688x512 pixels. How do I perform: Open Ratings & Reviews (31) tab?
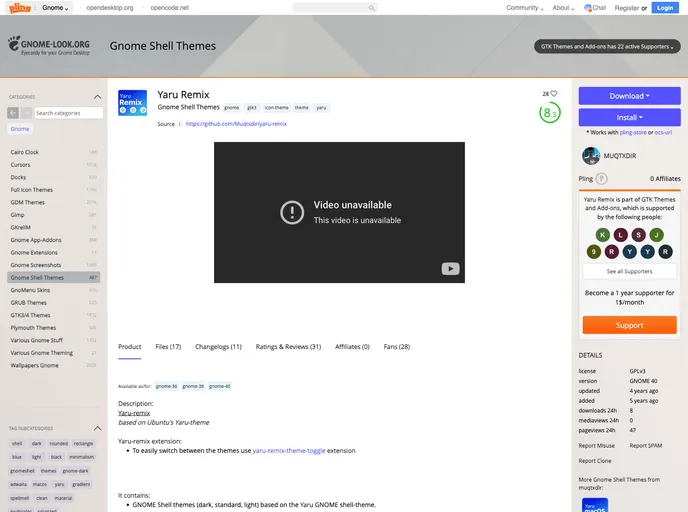[x=288, y=347]
